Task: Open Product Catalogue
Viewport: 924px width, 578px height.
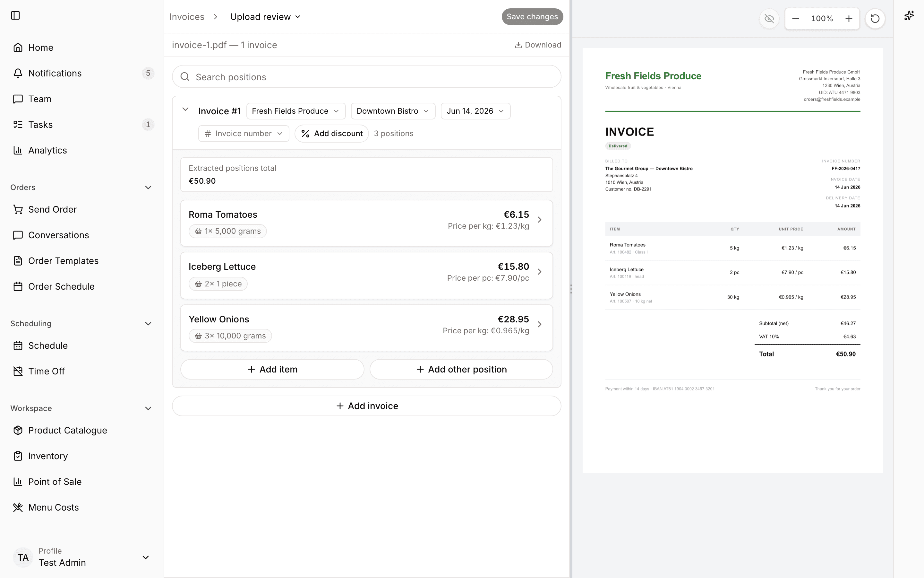Action: pyautogui.click(x=82, y=430)
